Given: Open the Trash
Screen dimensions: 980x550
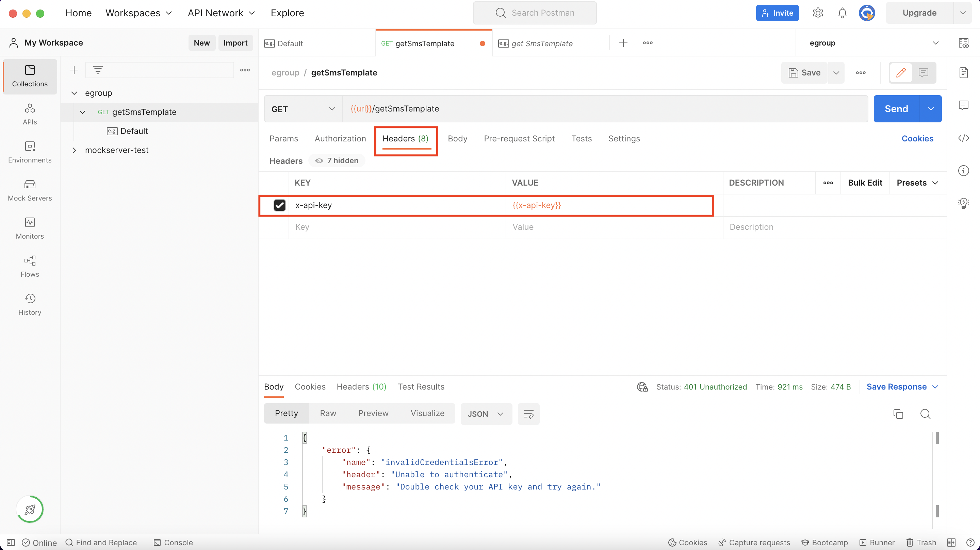Looking at the screenshot, I should [921, 543].
